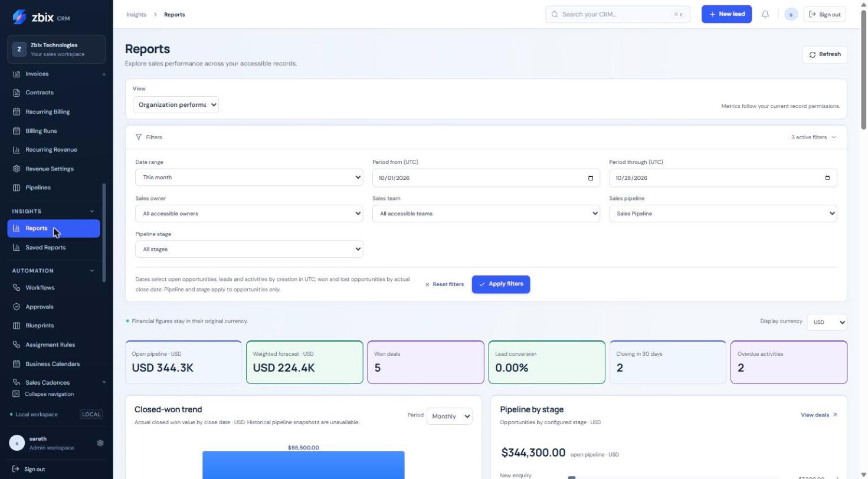Open Business Calendars in sidebar
Image resolution: width=868 pixels, height=479 pixels.
coord(54,364)
